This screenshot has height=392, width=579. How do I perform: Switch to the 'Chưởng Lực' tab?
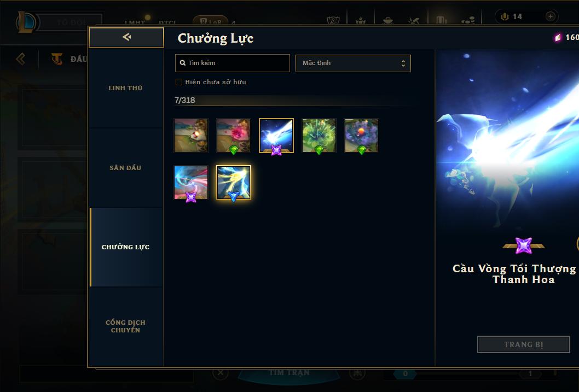125,247
